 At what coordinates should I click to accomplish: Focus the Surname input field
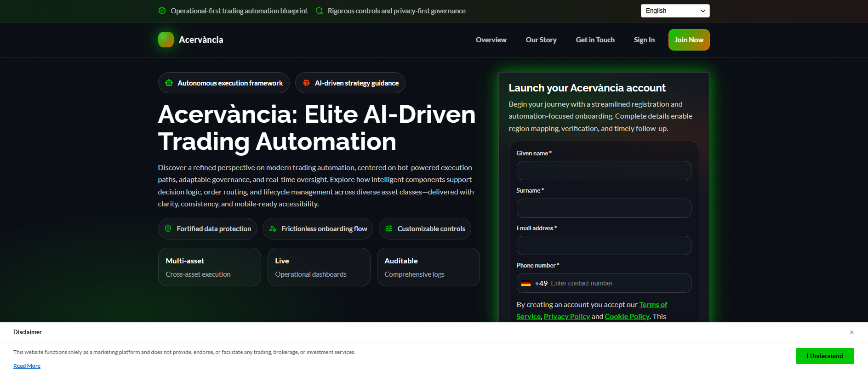click(x=604, y=208)
